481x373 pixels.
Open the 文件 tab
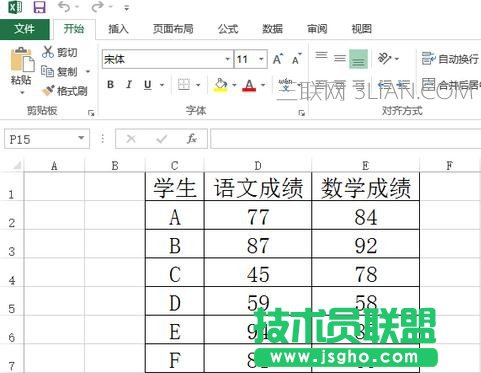24,29
